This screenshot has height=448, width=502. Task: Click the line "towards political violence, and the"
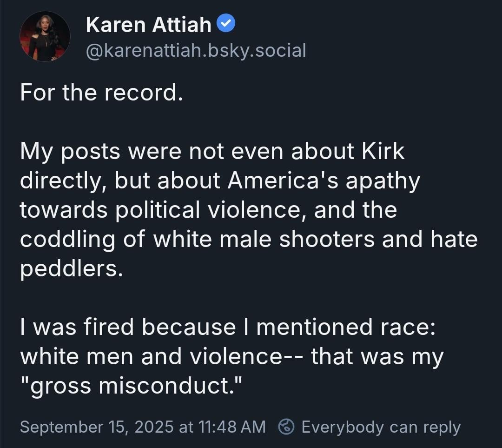(x=208, y=210)
